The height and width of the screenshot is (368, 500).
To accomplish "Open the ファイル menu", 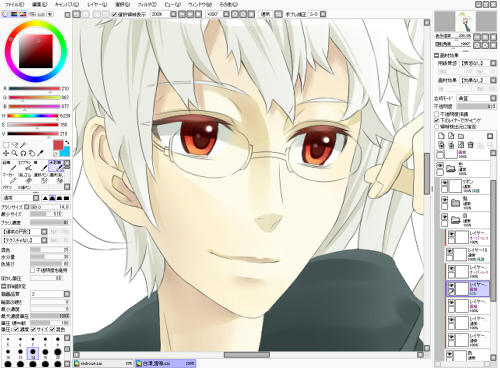I will (14, 5).
